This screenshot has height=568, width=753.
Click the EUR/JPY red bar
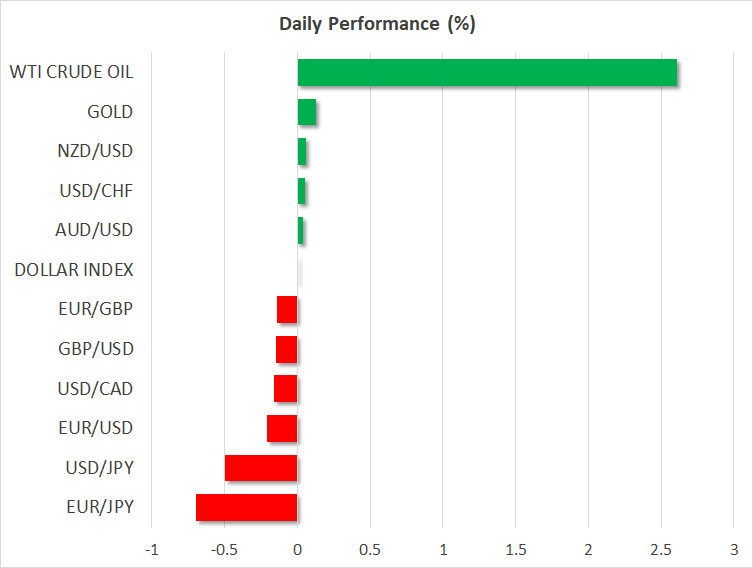coord(247,508)
